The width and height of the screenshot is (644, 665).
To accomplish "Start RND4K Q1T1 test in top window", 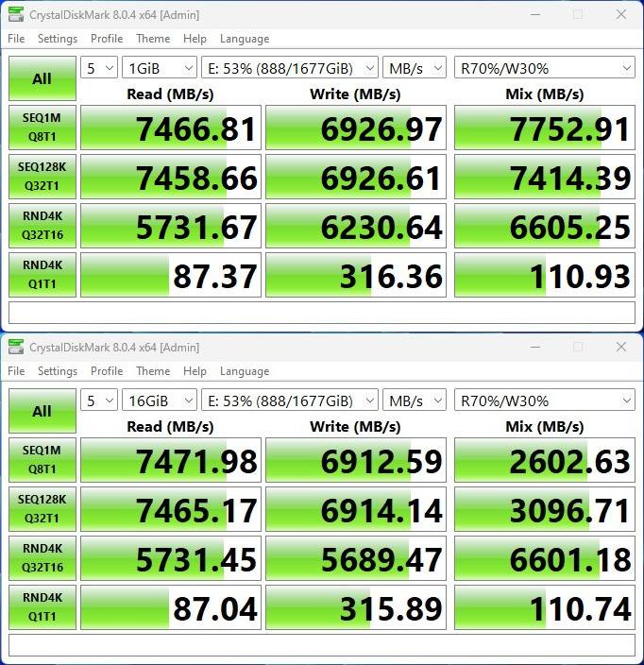I will click(42, 275).
